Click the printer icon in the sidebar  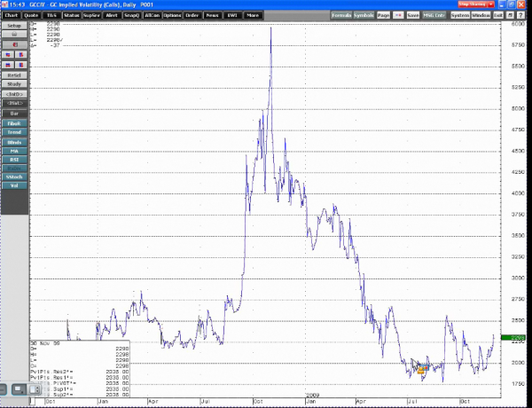pyautogui.click(x=13, y=35)
